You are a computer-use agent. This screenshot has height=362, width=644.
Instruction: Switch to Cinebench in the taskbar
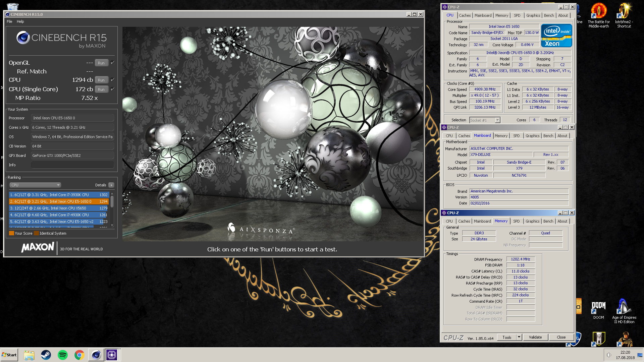(x=96, y=355)
